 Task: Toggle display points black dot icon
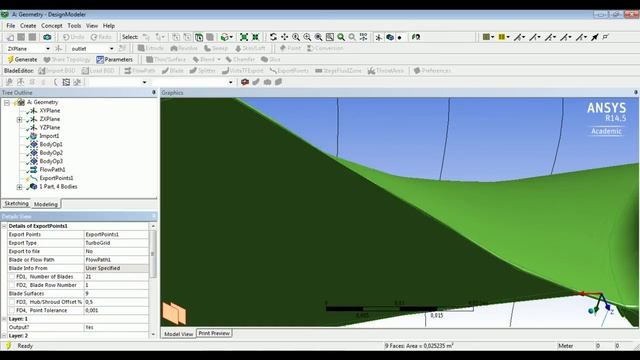400,37
